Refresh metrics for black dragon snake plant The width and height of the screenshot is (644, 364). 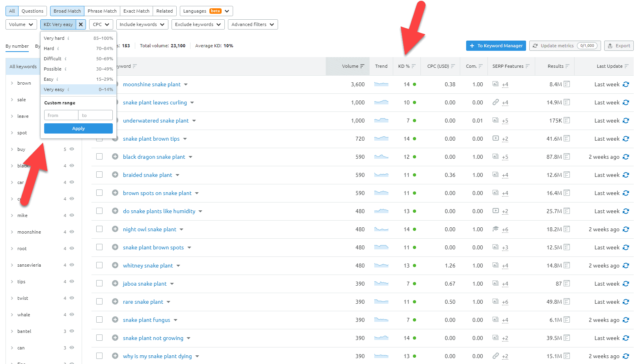coord(626,157)
